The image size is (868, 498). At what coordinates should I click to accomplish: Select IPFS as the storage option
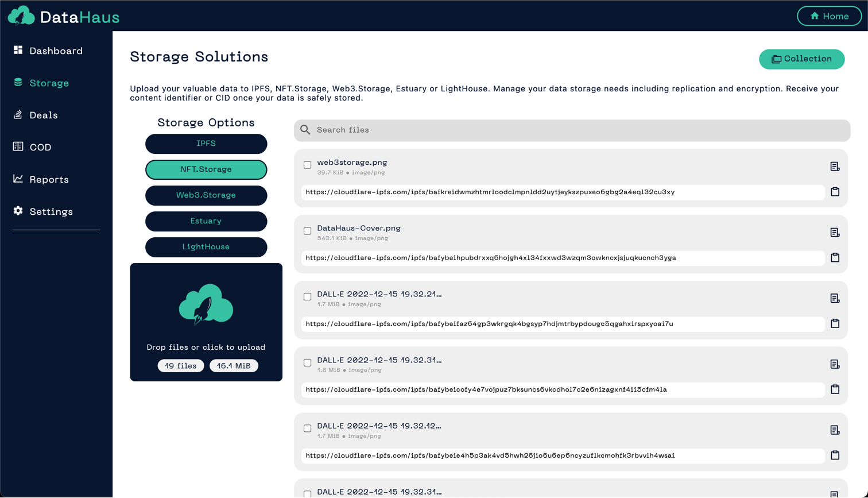(x=206, y=144)
